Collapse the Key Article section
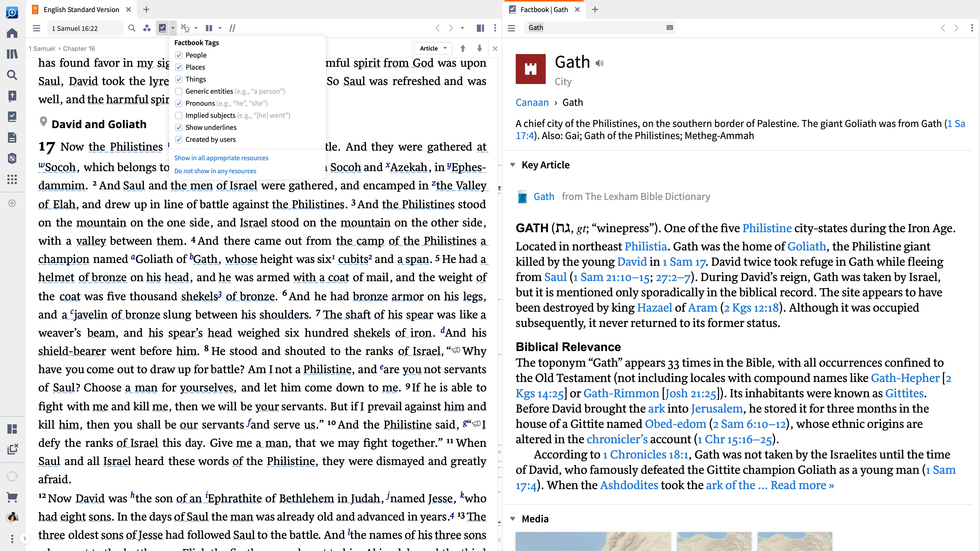The height and width of the screenshot is (551, 980). (x=513, y=165)
